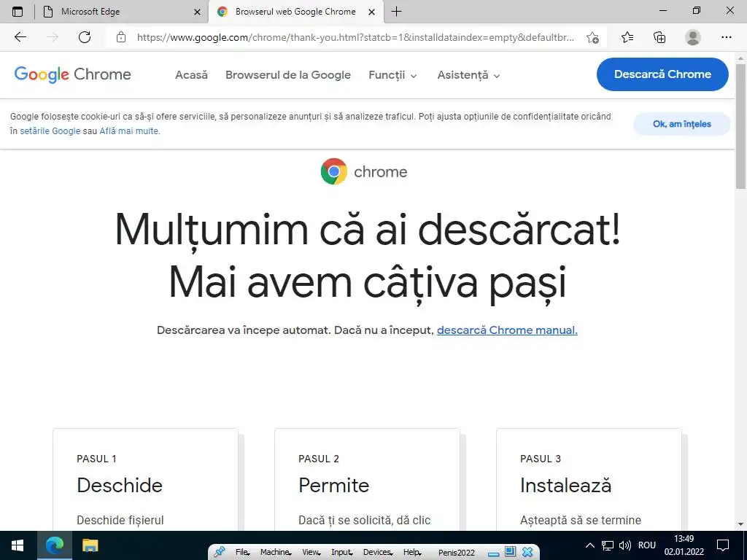Close the VM via mini toolbar X
This screenshot has height=560, width=747.
(527, 552)
